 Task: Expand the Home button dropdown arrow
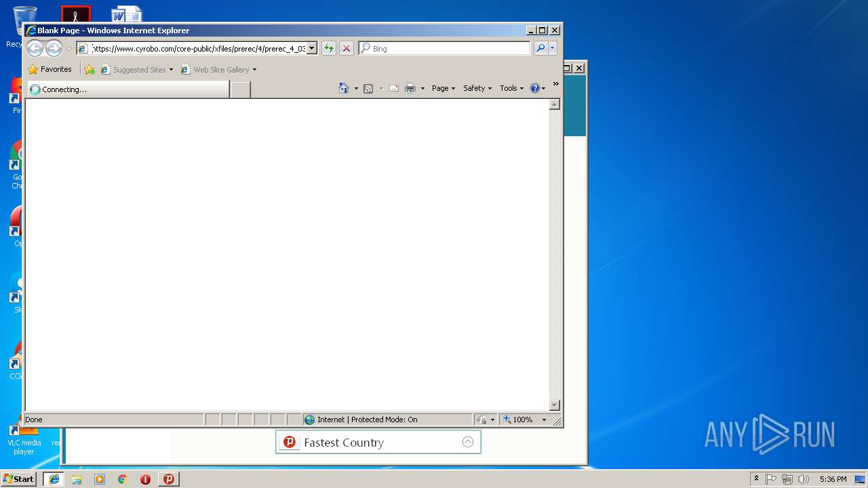point(356,88)
